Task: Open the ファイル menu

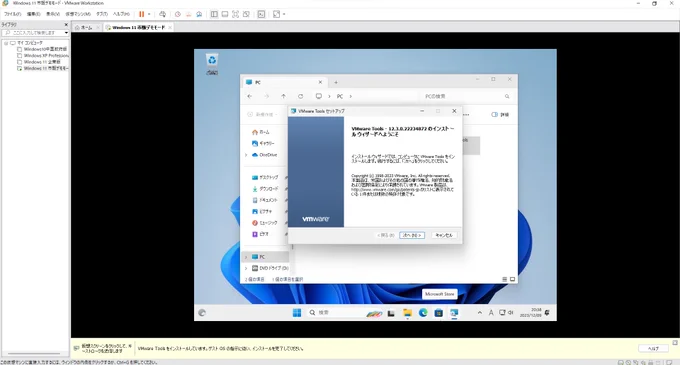Action: click(x=13, y=14)
